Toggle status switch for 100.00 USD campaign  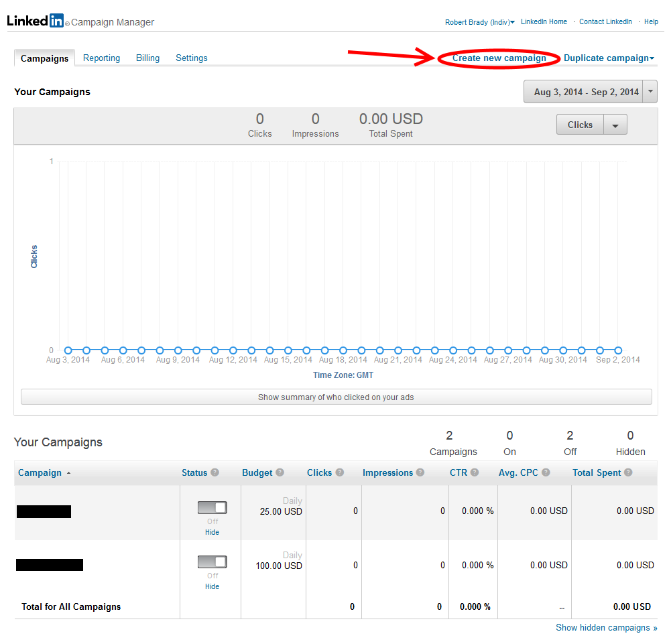(212, 562)
